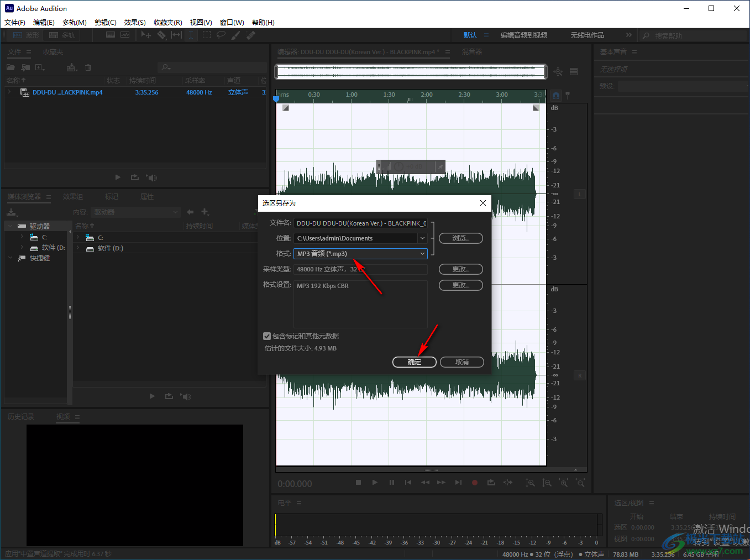Expand 软件 (D:) in the content list
This screenshot has height=560, width=750.
[x=78, y=248]
